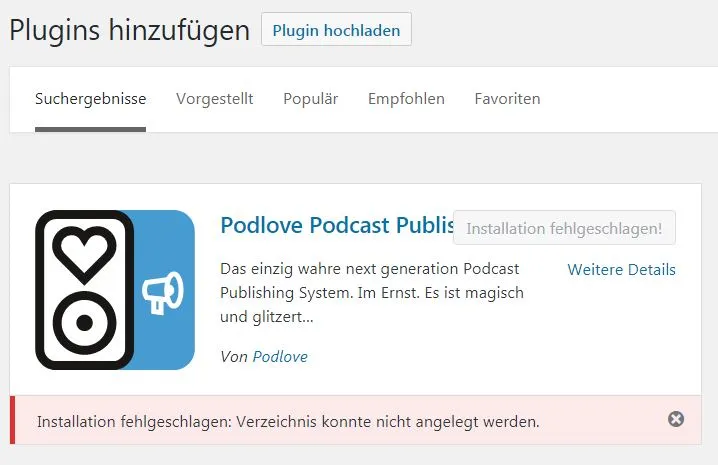Click the Plugins hinzufügen heading
The image size is (718, 465).
(130, 30)
